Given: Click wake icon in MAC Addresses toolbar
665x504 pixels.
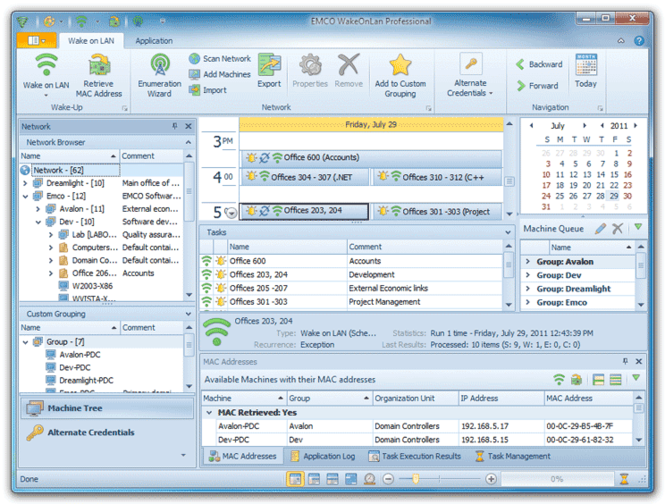Looking at the screenshot, I should tap(559, 379).
